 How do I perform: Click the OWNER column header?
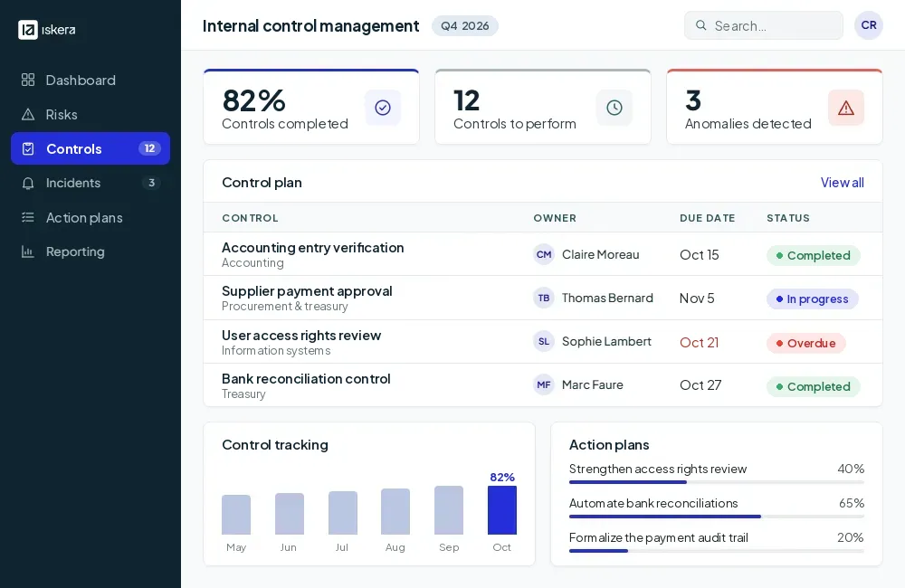click(555, 218)
